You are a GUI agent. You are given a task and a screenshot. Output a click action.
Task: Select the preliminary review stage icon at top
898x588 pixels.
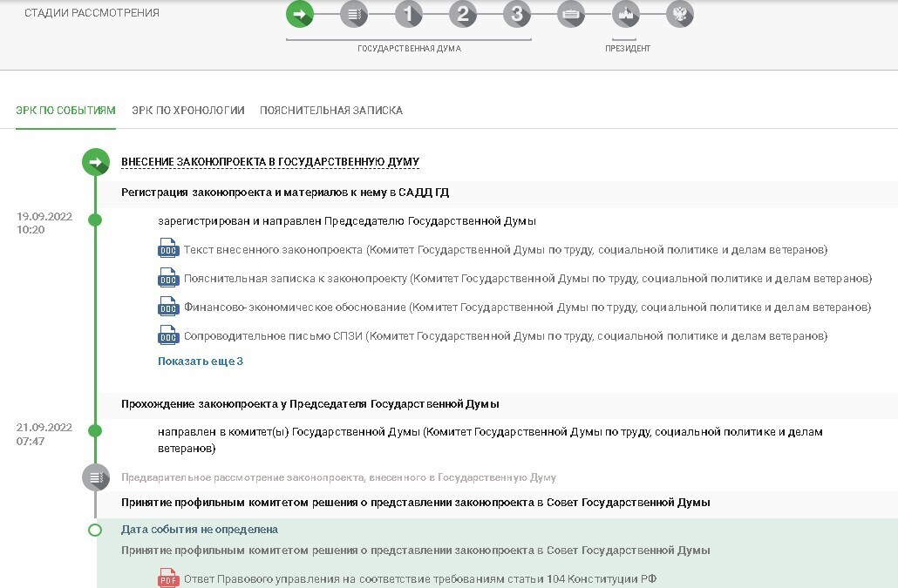point(354,14)
